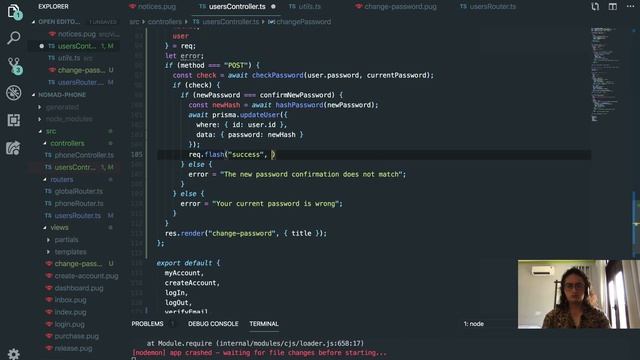Image resolution: width=640 pixels, height=360 pixels.
Task: Click the usersController.ts breadcrumb segment
Action: tap(226, 22)
